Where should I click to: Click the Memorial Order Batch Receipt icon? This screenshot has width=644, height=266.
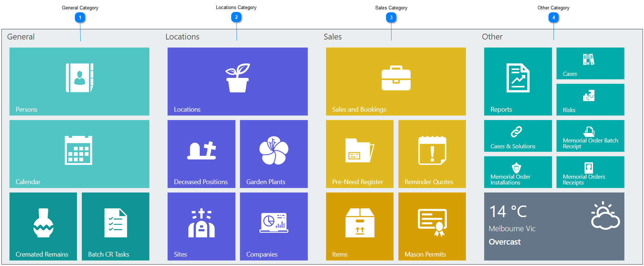(589, 132)
